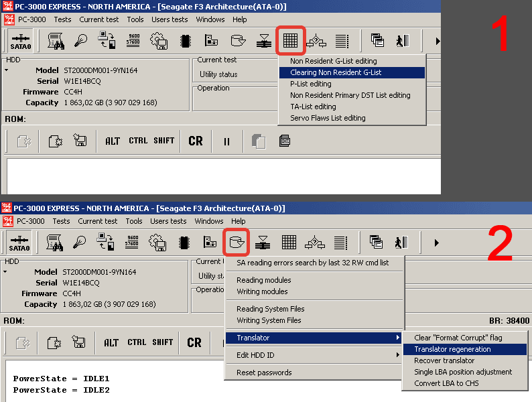The image size is (532, 402).
Task: Toggle the ALT key button, lower window
Action: click(x=111, y=342)
